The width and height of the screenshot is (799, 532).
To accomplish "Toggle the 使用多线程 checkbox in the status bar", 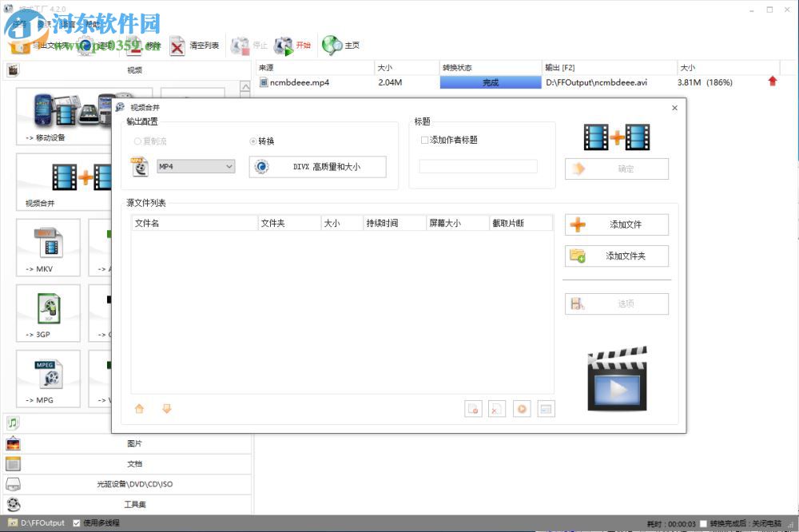I will tap(77, 523).
